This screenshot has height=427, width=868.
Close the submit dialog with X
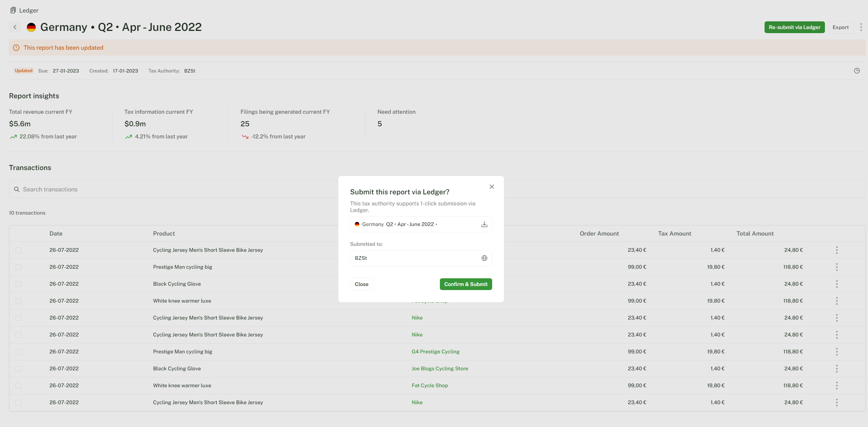point(491,187)
